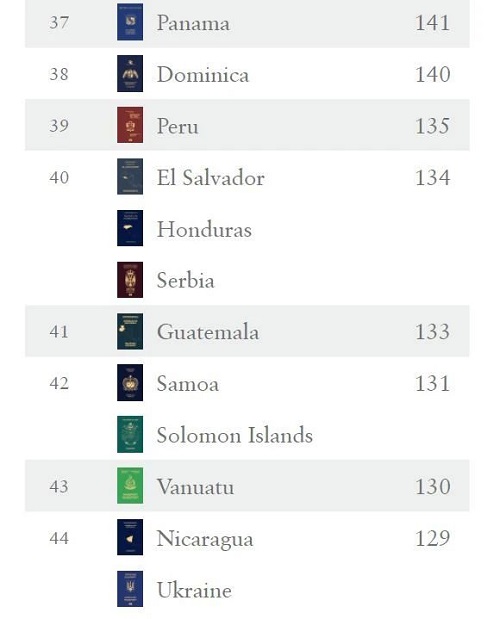Click the Dominica passport cover icon
Screen dimensions: 500x619
130,73
